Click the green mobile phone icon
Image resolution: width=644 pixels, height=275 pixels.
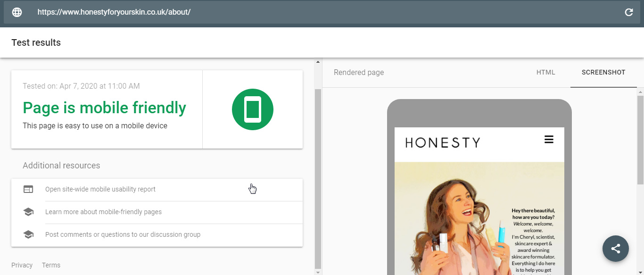pos(253,109)
